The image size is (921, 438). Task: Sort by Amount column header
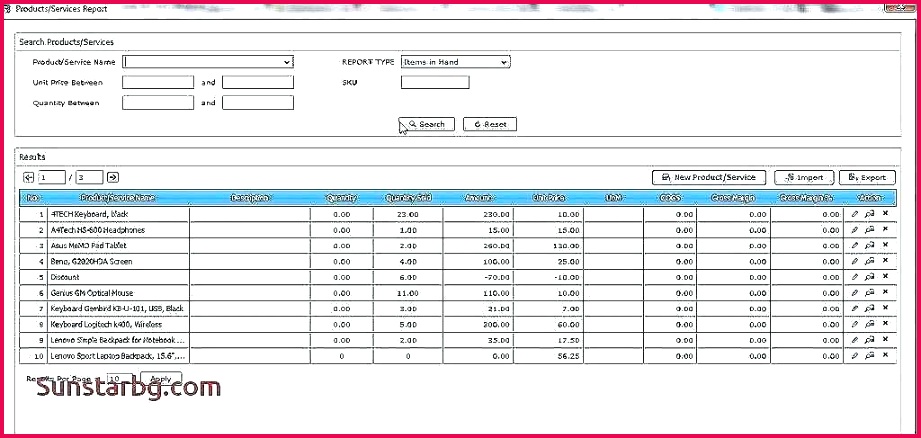pyautogui.click(x=479, y=198)
